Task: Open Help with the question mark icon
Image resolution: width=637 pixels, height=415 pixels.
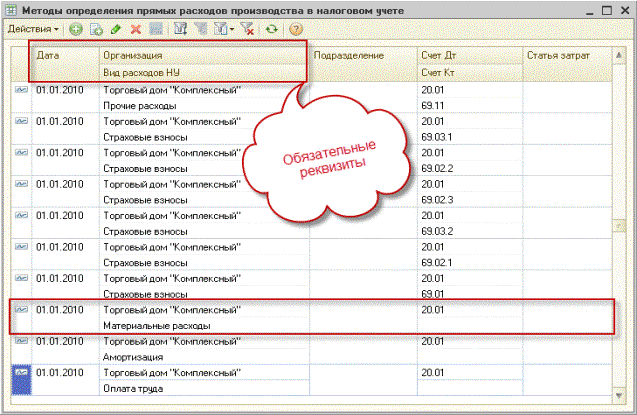Action: click(x=296, y=29)
